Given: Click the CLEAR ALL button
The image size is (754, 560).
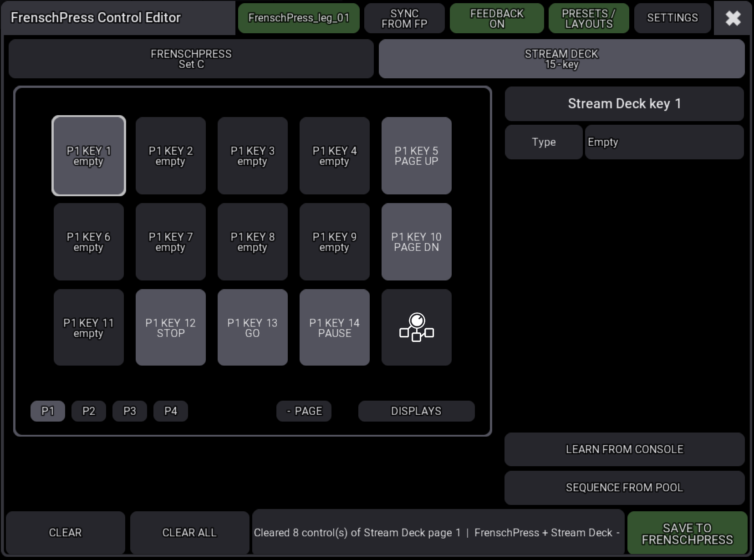Looking at the screenshot, I should pos(189,533).
